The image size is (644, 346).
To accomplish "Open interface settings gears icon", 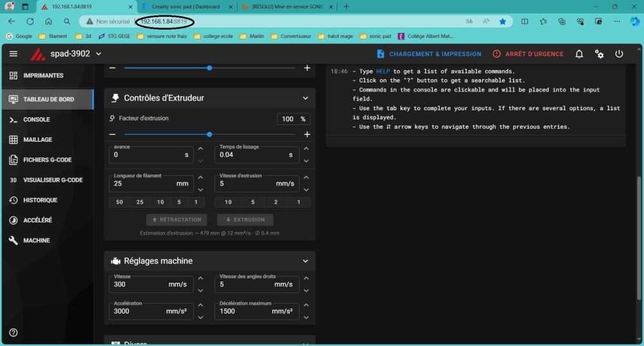I will tap(599, 54).
